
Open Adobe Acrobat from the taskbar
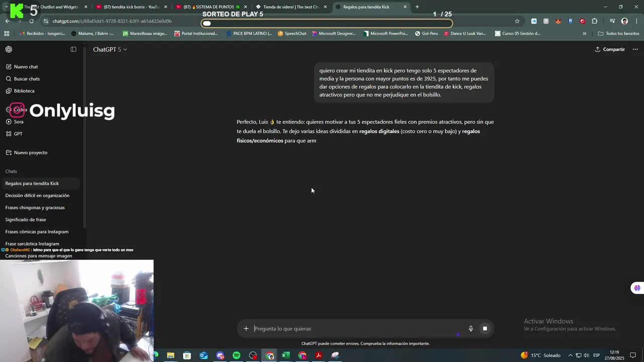tap(318, 355)
